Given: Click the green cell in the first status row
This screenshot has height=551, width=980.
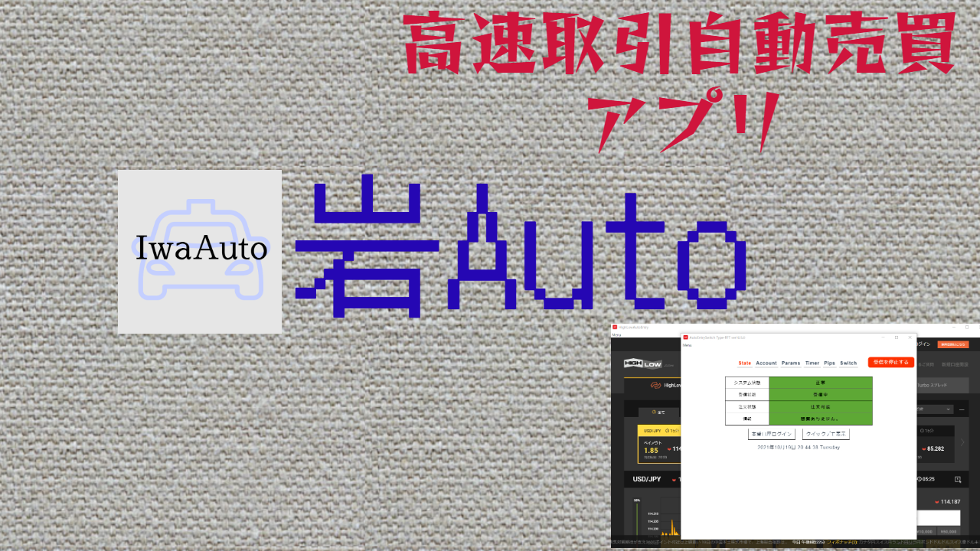Looking at the screenshot, I should click(821, 381).
